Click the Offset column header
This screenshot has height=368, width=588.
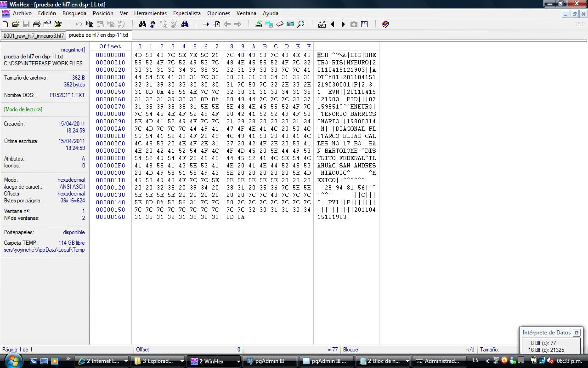click(110, 46)
